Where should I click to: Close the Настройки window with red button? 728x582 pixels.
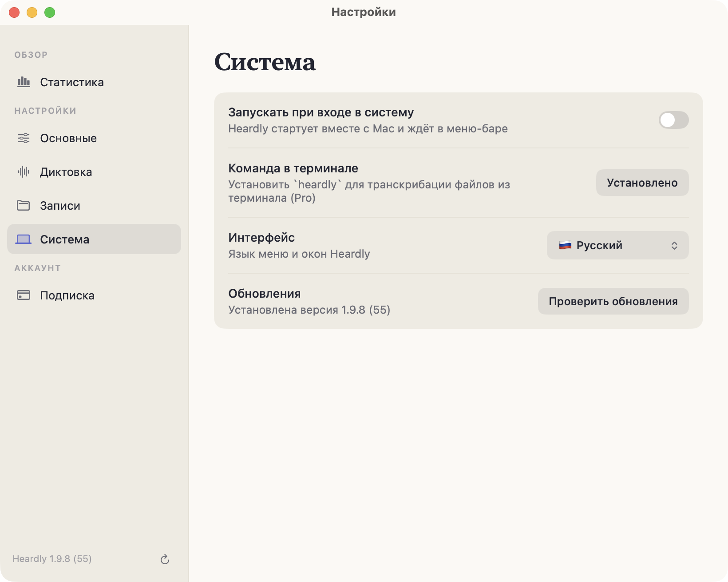[14, 12]
